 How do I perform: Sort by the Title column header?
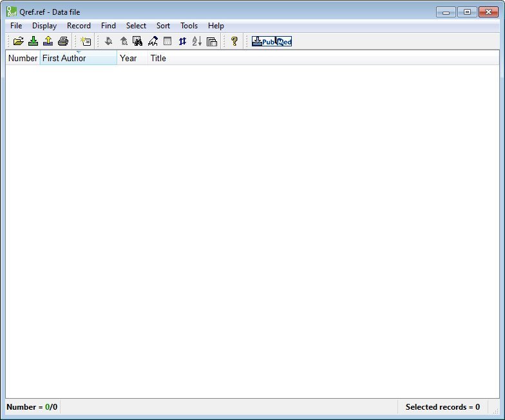pos(323,58)
